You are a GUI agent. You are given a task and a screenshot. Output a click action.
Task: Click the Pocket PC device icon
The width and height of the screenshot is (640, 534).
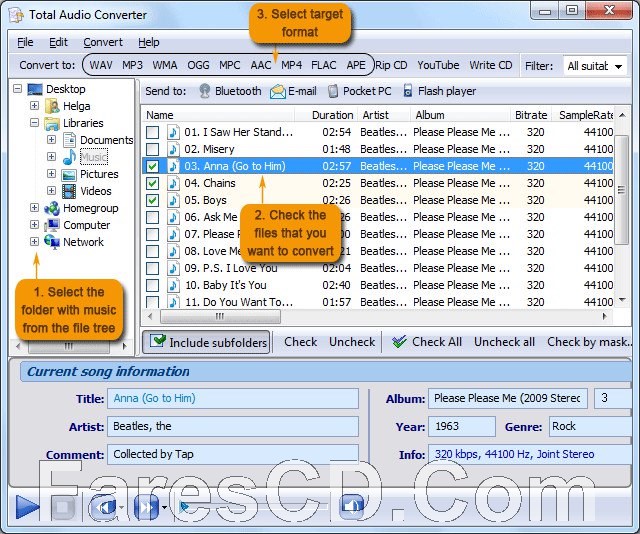333,91
